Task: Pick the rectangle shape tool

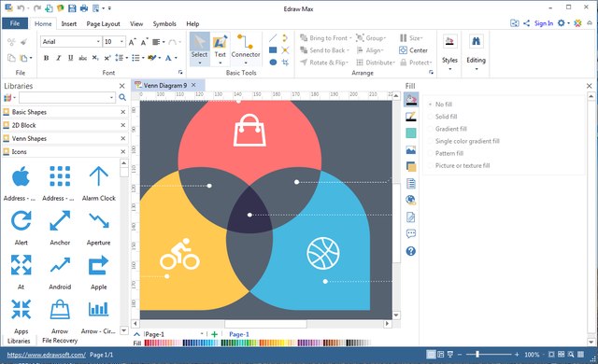Action: 273,49
